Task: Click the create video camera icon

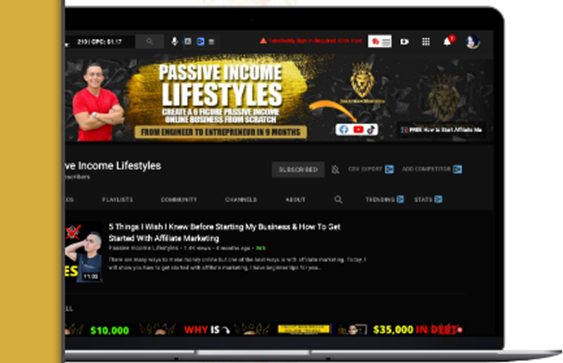Action: [405, 42]
